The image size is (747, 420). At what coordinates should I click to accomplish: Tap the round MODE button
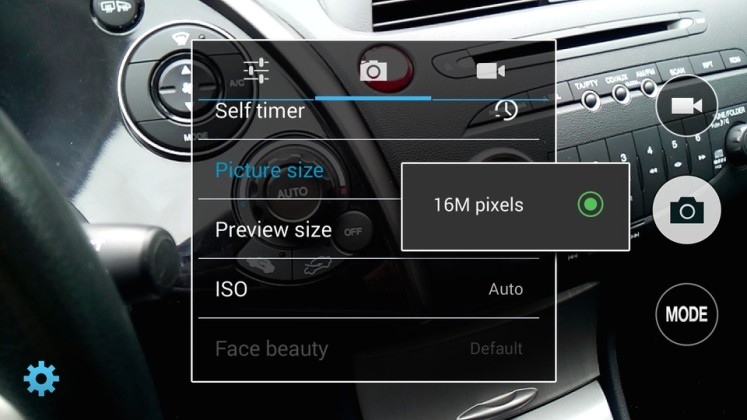[686, 314]
